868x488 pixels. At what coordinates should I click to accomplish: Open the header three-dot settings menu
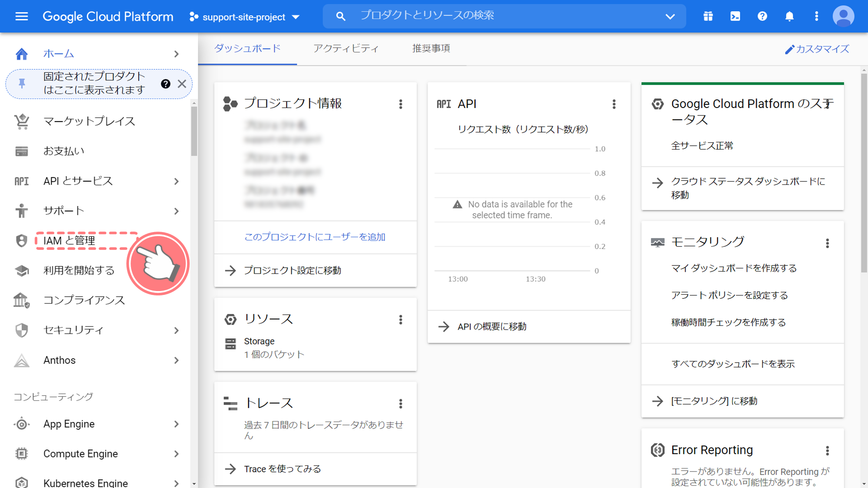tap(816, 16)
